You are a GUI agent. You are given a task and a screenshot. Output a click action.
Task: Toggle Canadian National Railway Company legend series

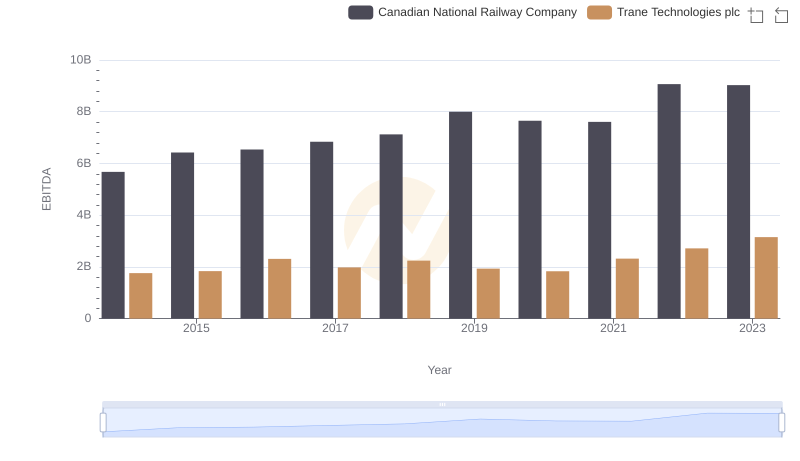(x=462, y=12)
